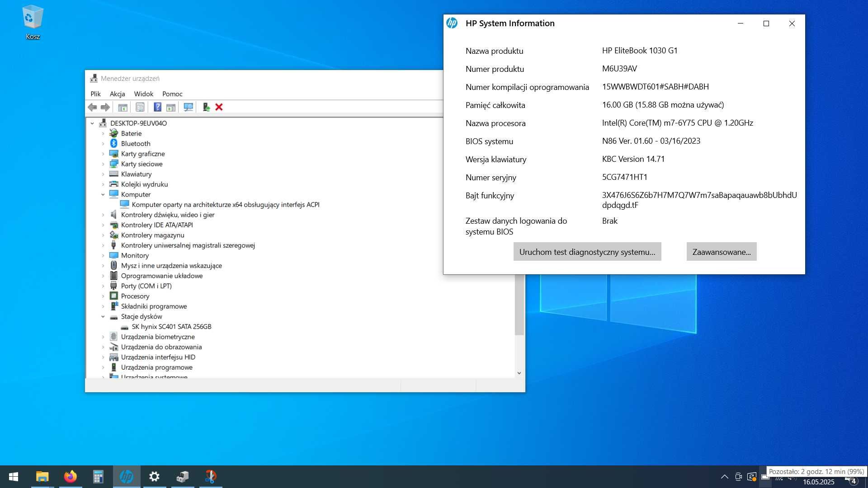The width and height of the screenshot is (868, 488).
Task: Click the blue Help question mark toolbar icon
Action: [157, 107]
